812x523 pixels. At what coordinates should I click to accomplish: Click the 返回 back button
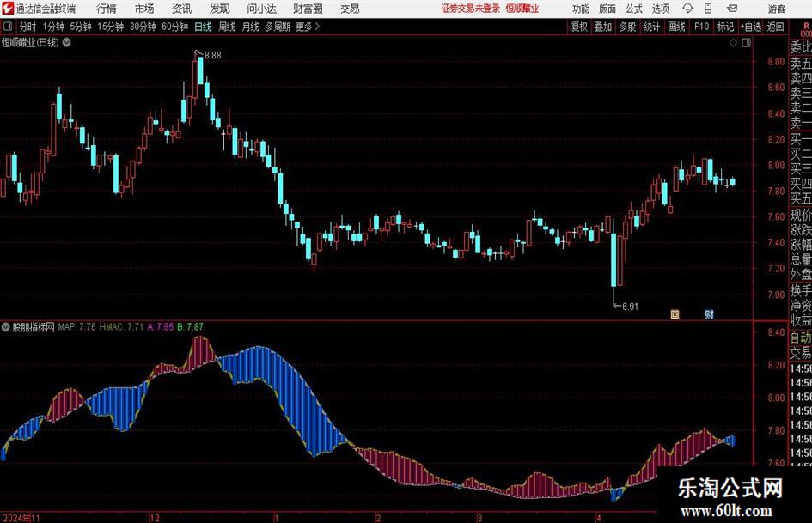point(775,27)
